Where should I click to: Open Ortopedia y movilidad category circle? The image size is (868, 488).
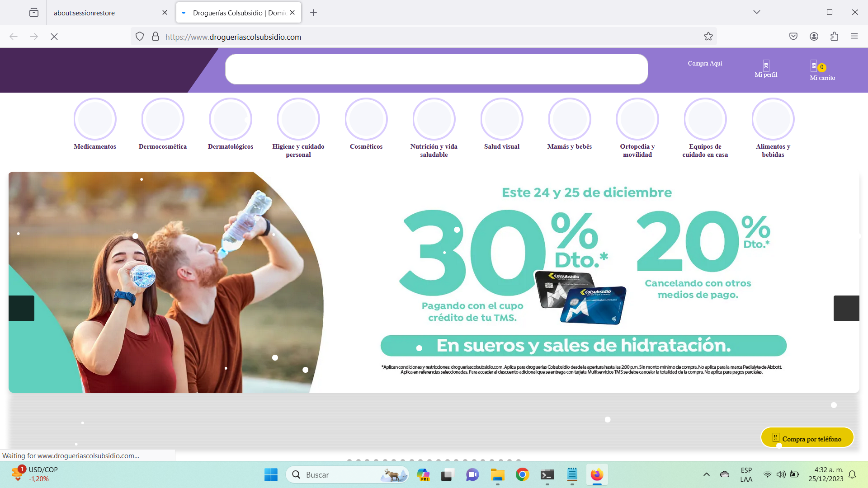tap(637, 119)
